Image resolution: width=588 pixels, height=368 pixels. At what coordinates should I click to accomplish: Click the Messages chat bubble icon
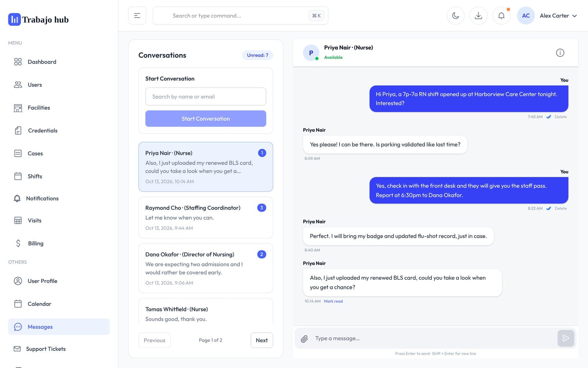click(x=18, y=327)
